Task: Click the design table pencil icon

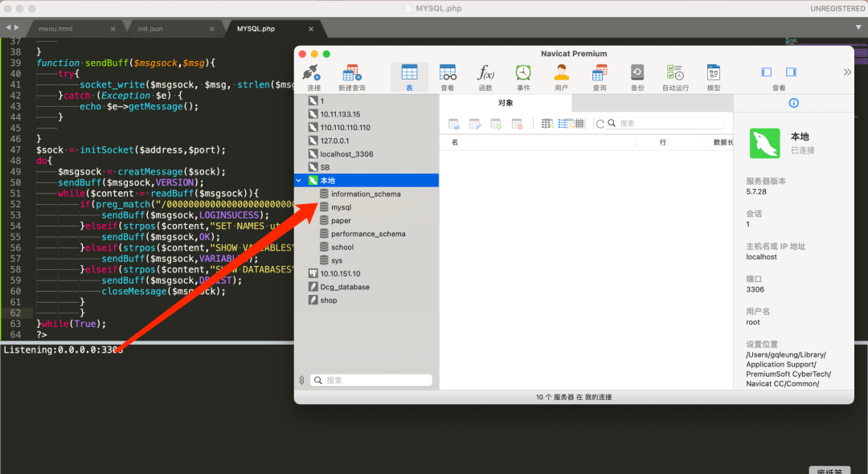Action: coord(475,124)
